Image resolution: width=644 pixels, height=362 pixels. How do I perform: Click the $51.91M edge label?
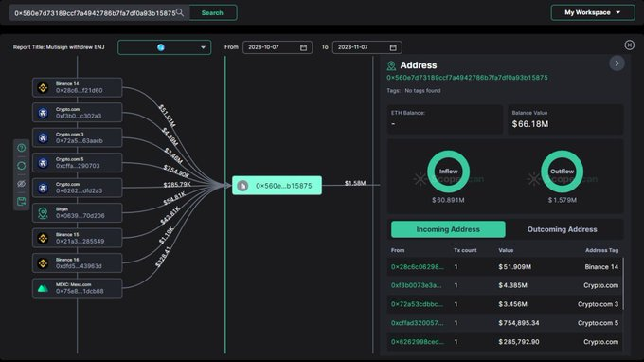pos(168,116)
